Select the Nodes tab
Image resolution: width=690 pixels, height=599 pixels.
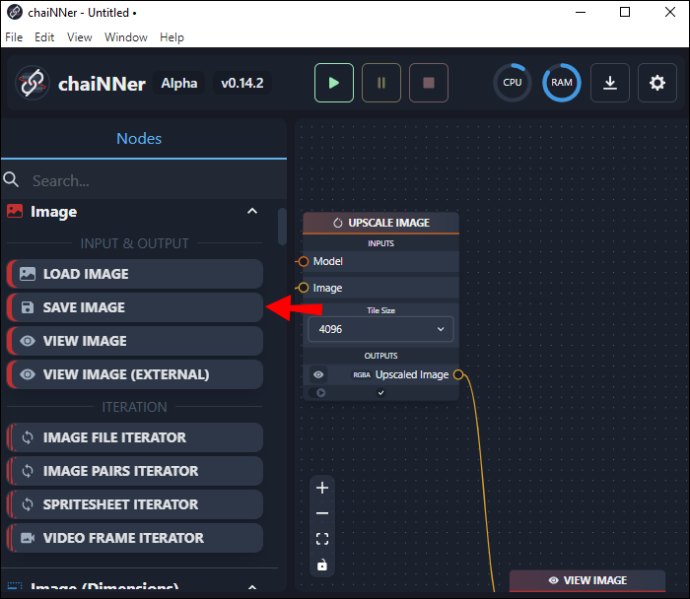coord(139,139)
